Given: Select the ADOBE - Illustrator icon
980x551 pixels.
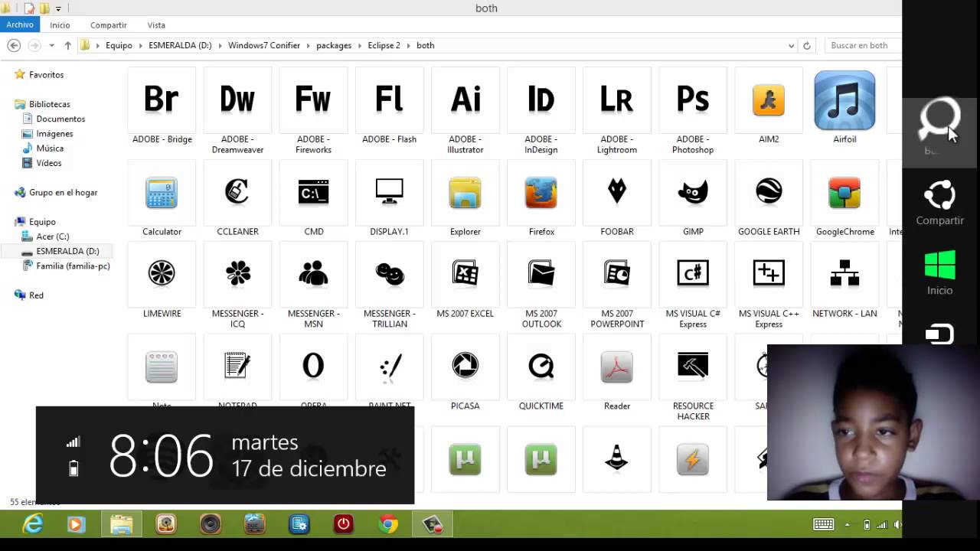Looking at the screenshot, I should pyautogui.click(x=465, y=100).
